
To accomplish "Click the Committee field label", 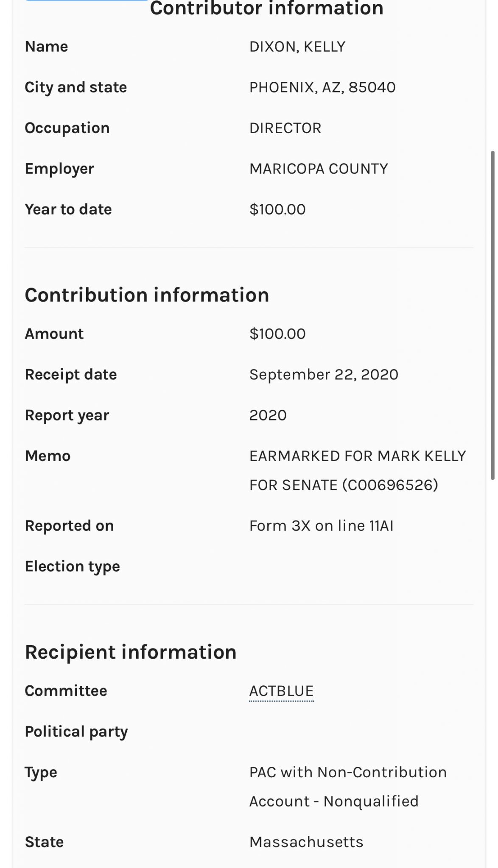I will 66,691.
